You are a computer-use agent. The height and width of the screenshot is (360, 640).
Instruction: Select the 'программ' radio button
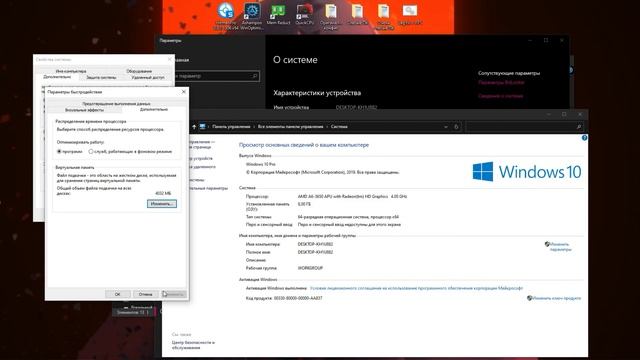[59, 151]
